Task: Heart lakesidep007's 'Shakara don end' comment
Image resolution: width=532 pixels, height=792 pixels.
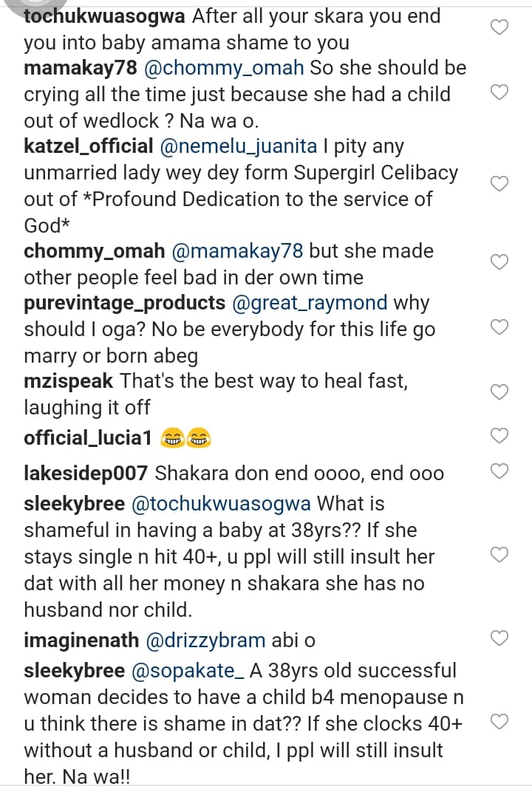Action: point(500,470)
